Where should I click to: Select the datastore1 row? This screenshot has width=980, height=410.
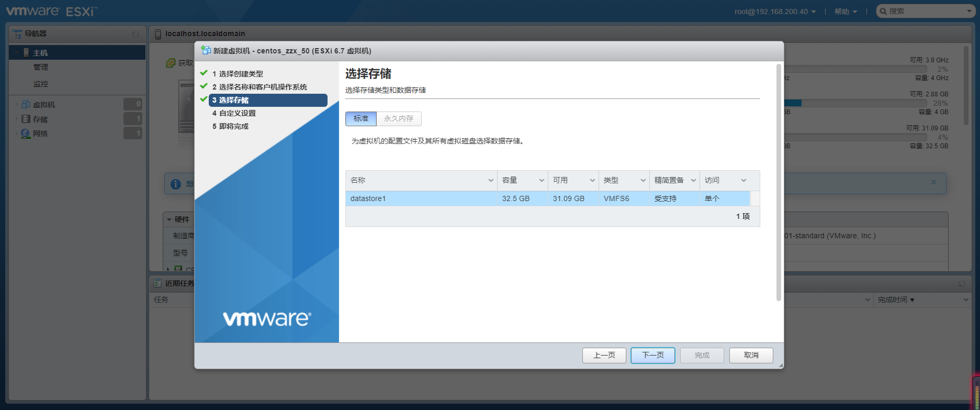(x=548, y=199)
